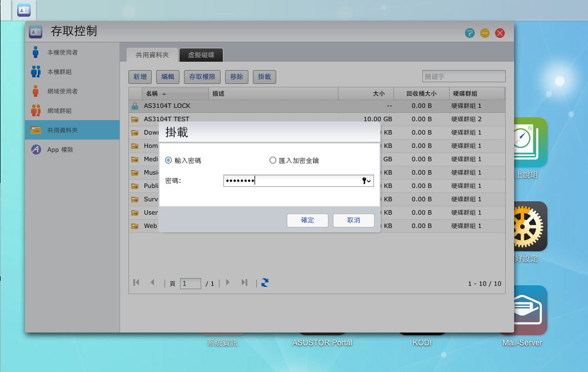Image resolution: width=588 pixels, height=372 pixels.
Task: Confirm mounting with the 確定 button
Action: tap(307, 220)
